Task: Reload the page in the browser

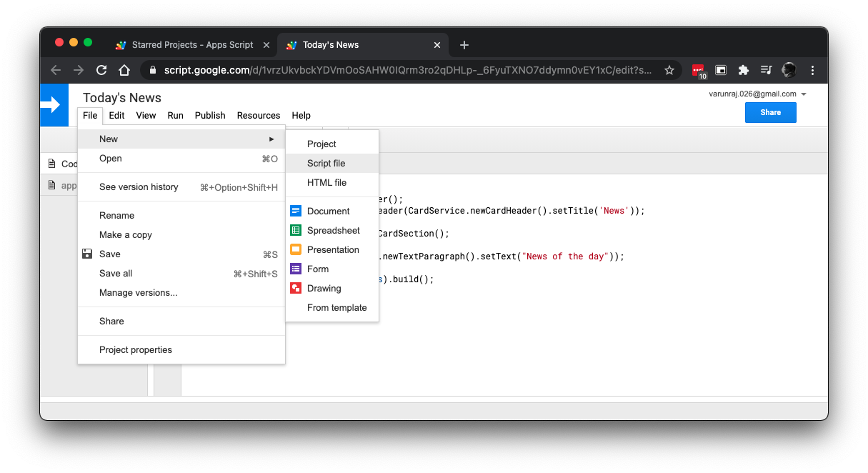Action: (x=101, y=70)
